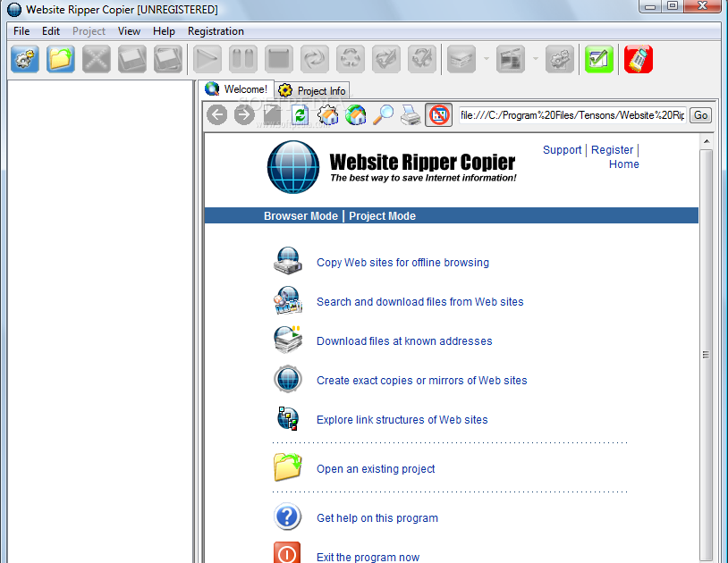
Task: Select Project Mode in blue bar
Action: [382, 216]
